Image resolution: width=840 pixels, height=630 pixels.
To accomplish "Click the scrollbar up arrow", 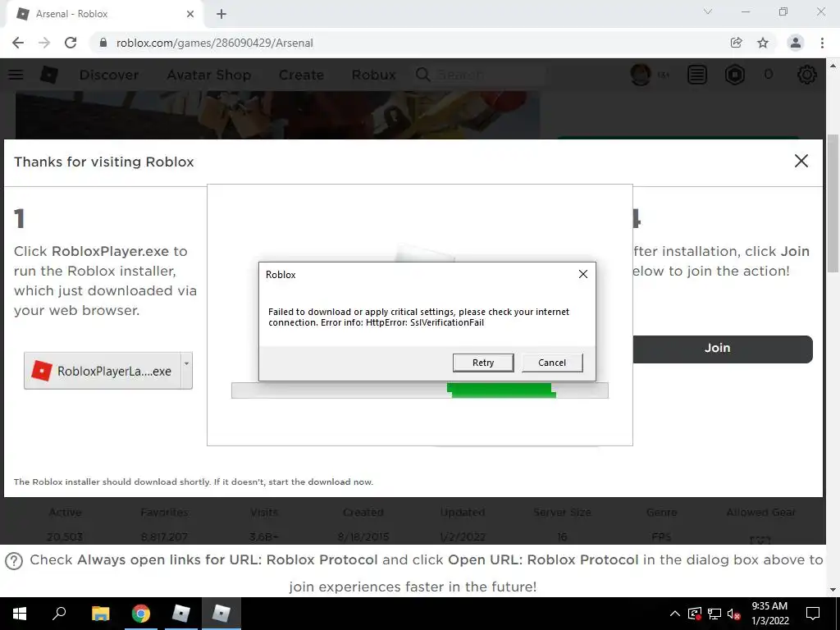I will pyautogui.click(x=833, y=66).
